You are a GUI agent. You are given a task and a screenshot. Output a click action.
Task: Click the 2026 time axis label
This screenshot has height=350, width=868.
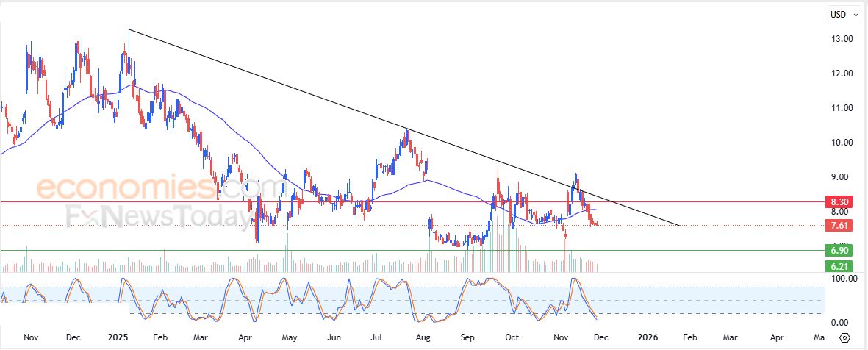tap(648, 337)
